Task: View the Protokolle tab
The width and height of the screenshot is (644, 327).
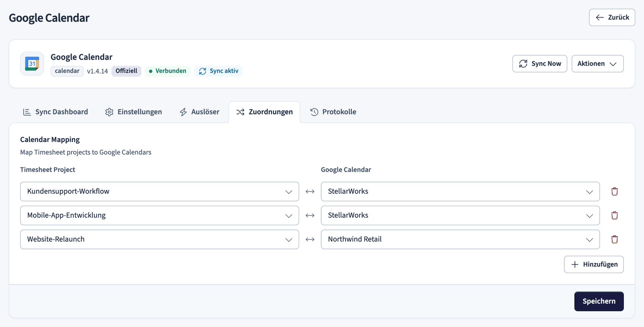Action: tap(333, 112)
